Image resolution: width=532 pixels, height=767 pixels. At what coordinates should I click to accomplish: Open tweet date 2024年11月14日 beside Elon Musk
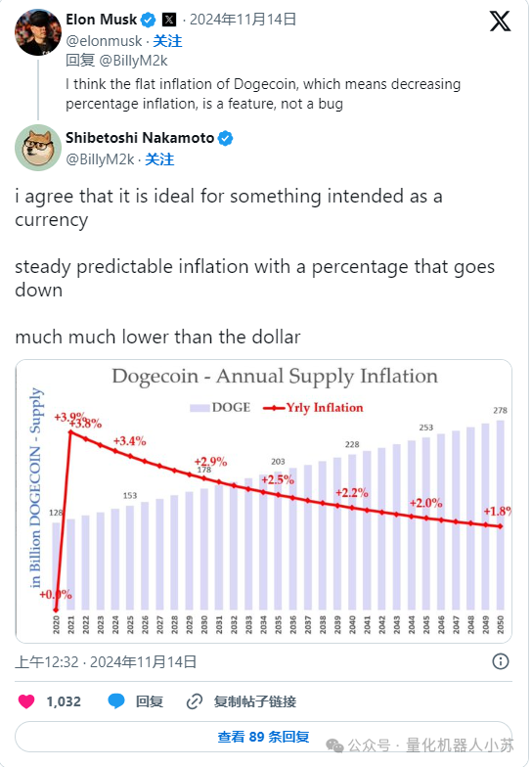tap(243, 20)
